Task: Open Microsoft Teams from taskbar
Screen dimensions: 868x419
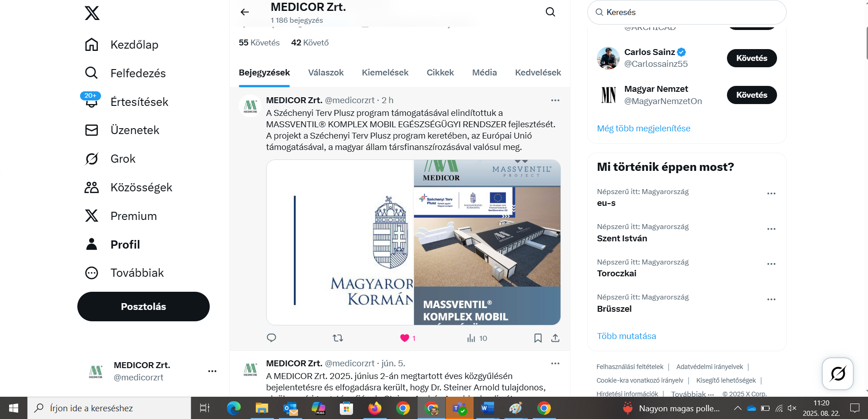Action: 459,408
